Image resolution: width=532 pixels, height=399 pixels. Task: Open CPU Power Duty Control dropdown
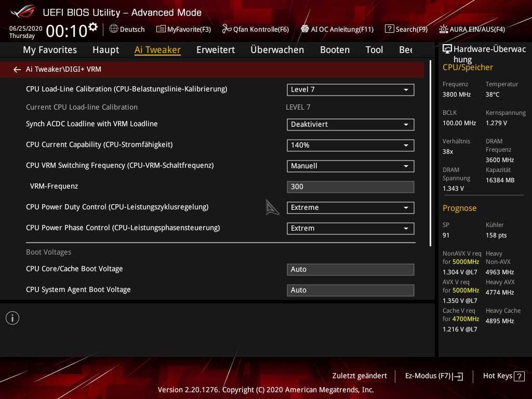351,208
